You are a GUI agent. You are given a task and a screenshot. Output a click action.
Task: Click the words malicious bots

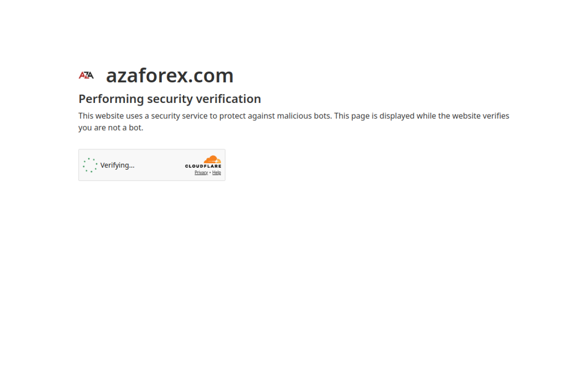pyautogui.click(x=303, y=116)
